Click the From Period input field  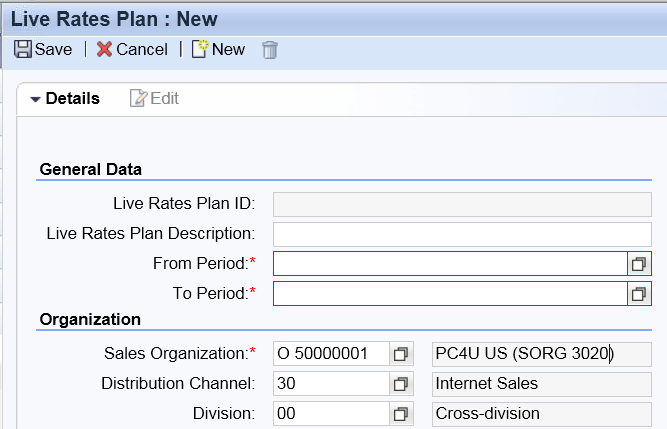pos(450,264)
